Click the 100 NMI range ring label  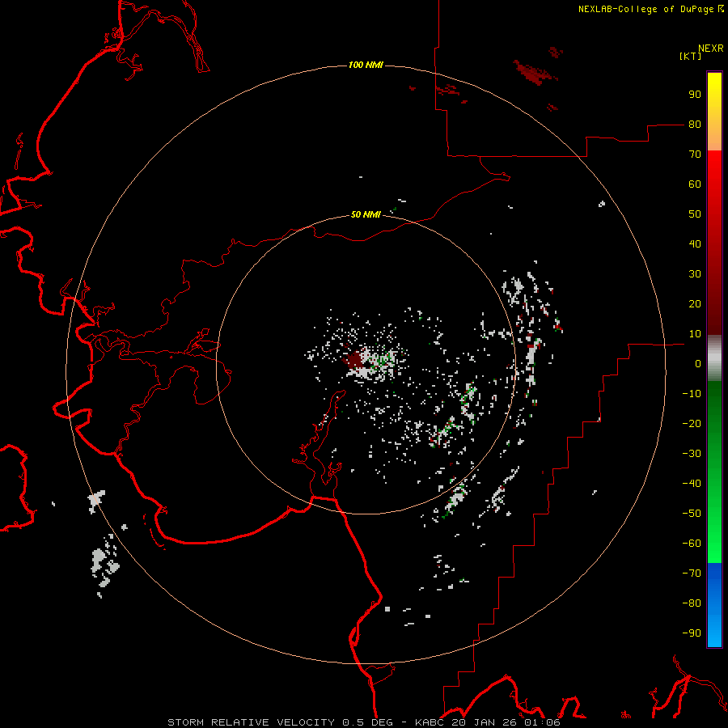tap(366, 65)
